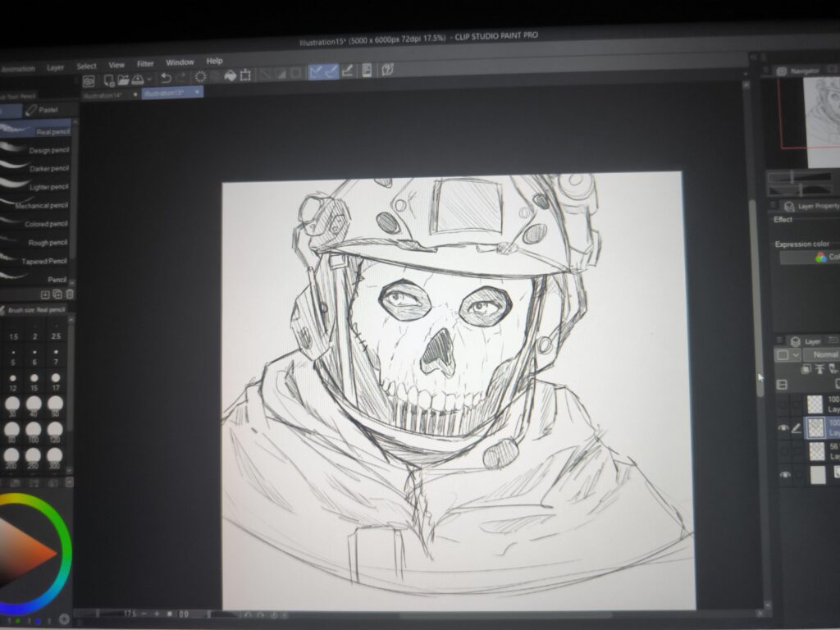Enable the Lock transparent pixels icon
The height and width of the screenshot is (630, 840).
(x=806, y=368)
